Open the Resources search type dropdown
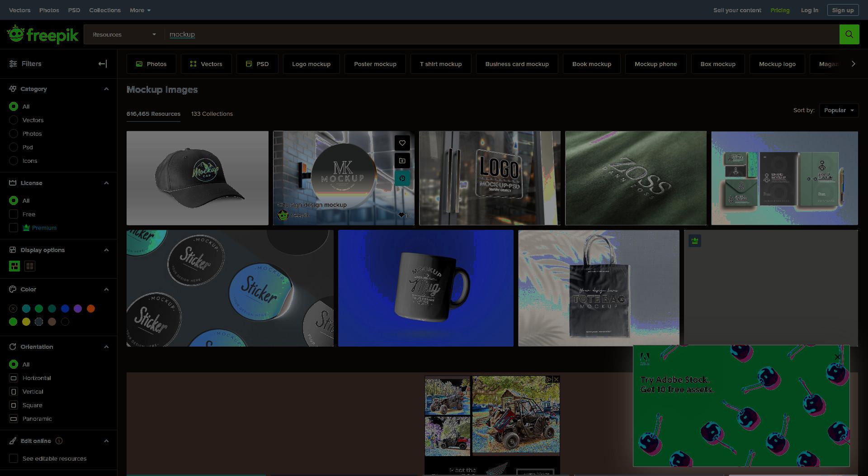This screenshot has width=868, height=476. 124,34
